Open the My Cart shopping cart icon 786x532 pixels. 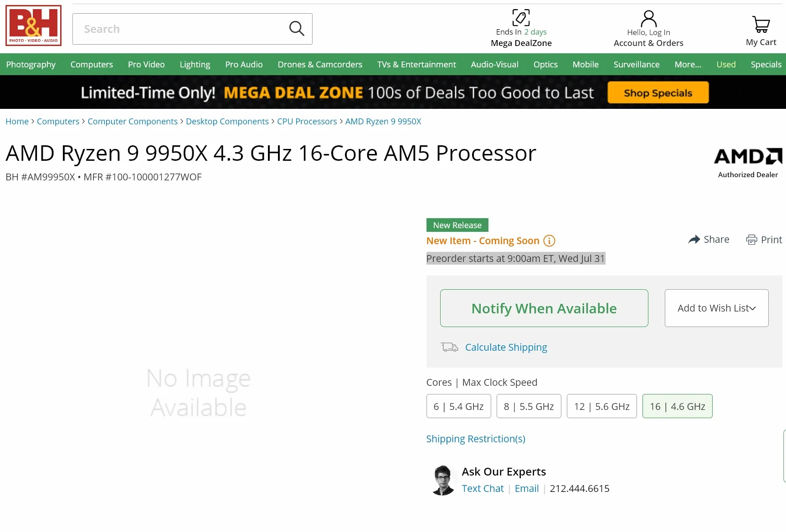761,25
